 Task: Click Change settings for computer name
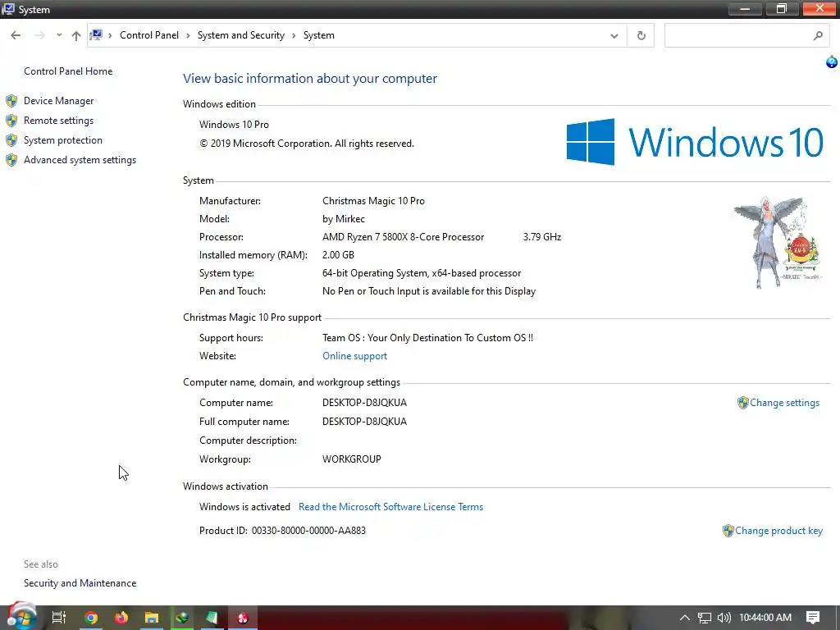[784, 403]
